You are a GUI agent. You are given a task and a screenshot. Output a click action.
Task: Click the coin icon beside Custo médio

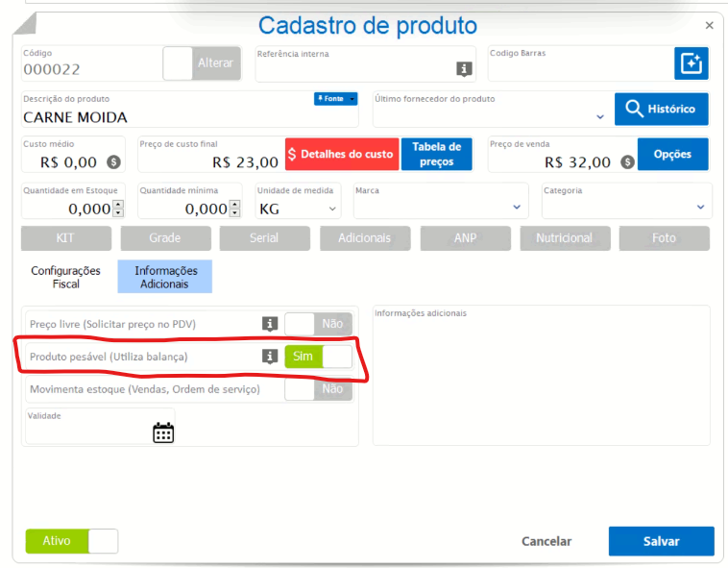click(113, 162)
